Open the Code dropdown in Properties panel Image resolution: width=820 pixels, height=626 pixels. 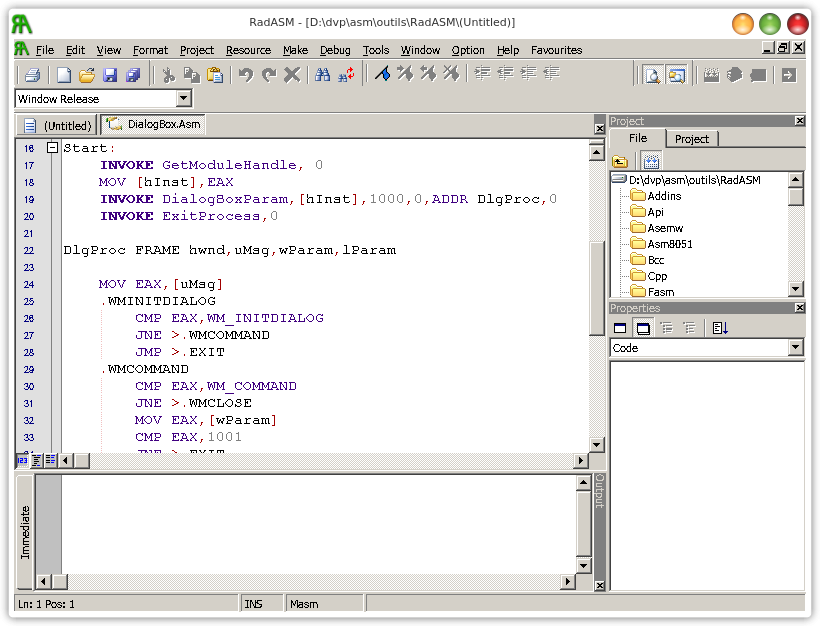tap(795, 348)
